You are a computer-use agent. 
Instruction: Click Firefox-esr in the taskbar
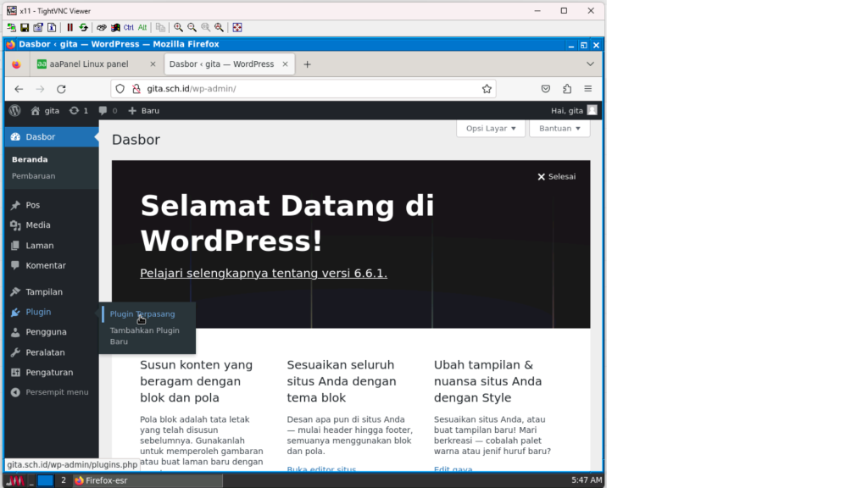click(x=104, y=480)
